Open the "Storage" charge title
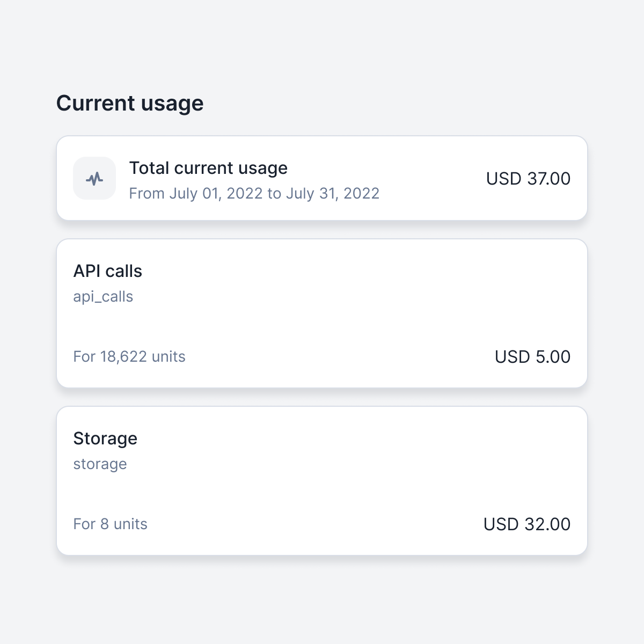644x644 pixels. click(105, 438)
